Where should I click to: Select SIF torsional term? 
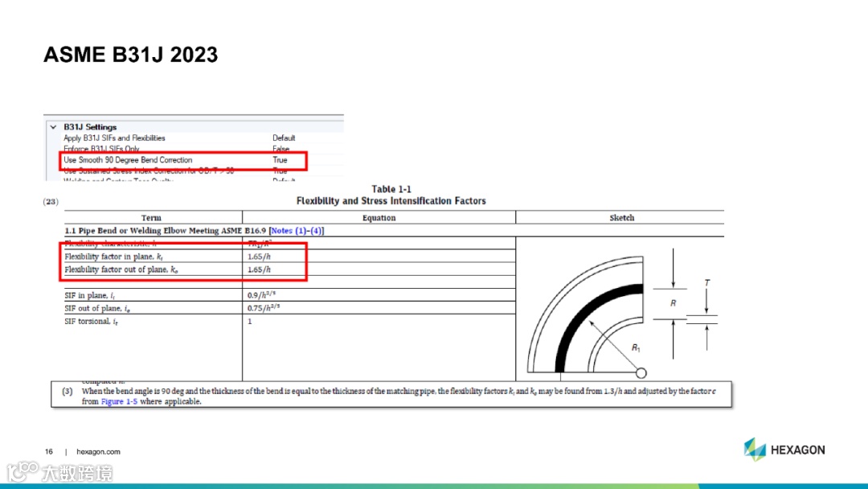tap(91, 322)
